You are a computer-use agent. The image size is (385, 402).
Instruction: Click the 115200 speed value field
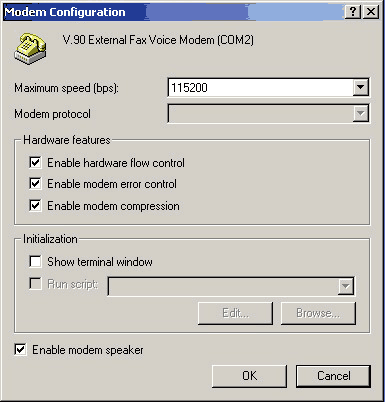(x=261, y=88)
